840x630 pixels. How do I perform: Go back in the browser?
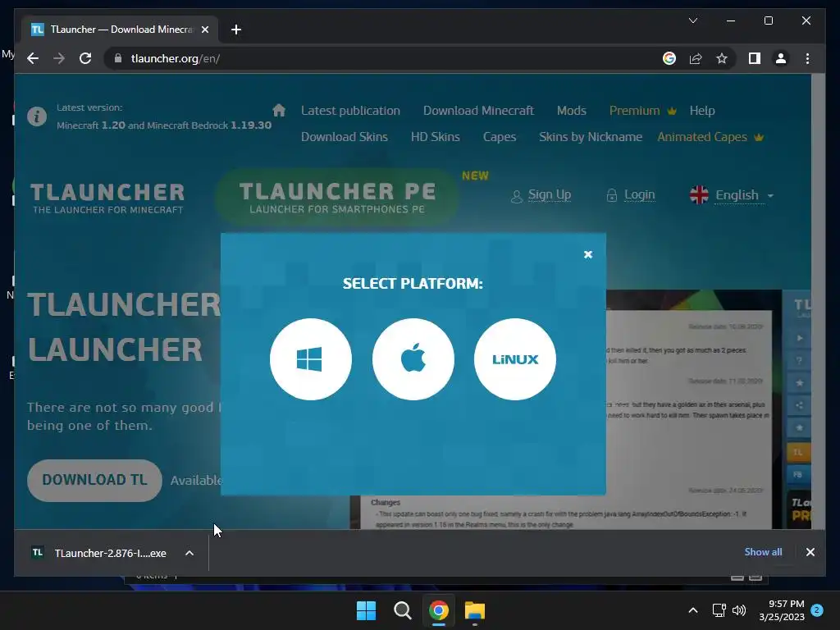33,58
